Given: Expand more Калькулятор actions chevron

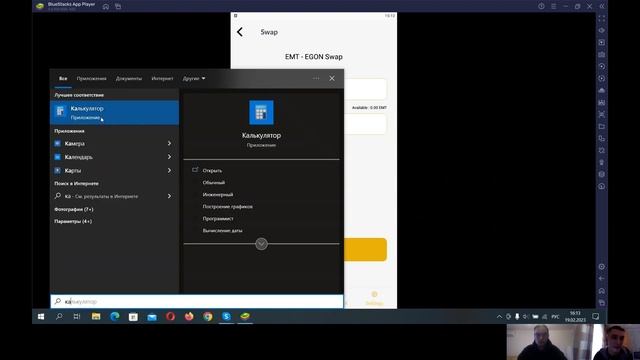Looking at the screenshot, I should click(261, 244).
